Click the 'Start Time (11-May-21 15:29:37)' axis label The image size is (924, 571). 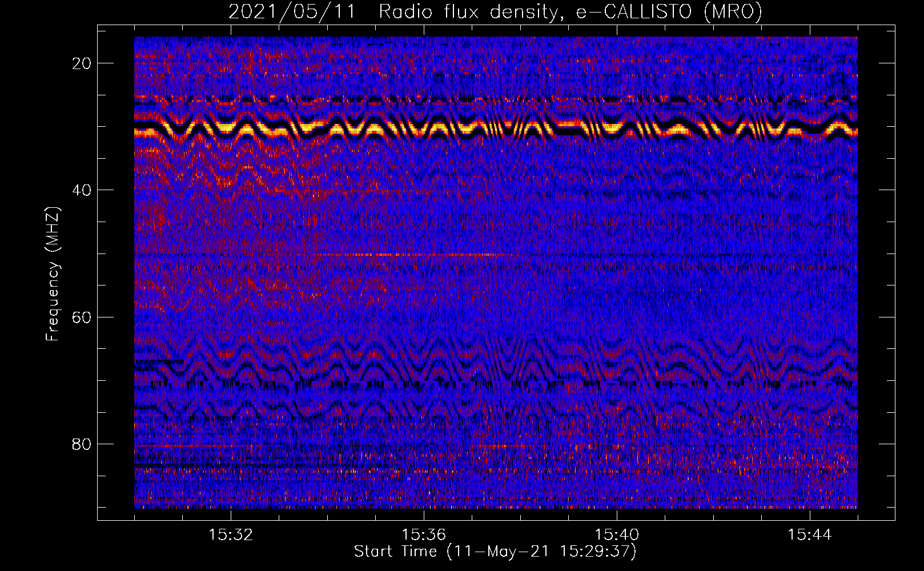point(495,552)
